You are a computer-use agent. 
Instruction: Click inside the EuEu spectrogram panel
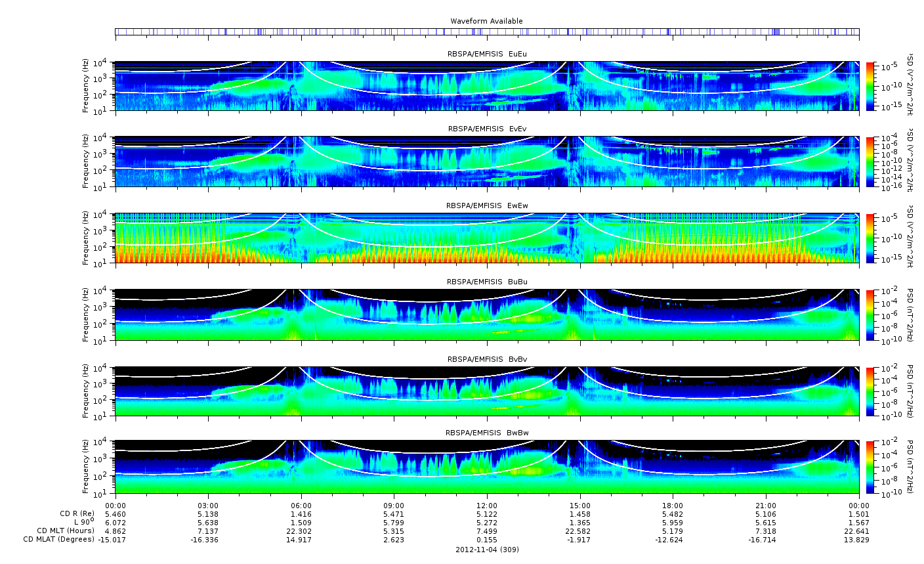click(x=487, y=86)
